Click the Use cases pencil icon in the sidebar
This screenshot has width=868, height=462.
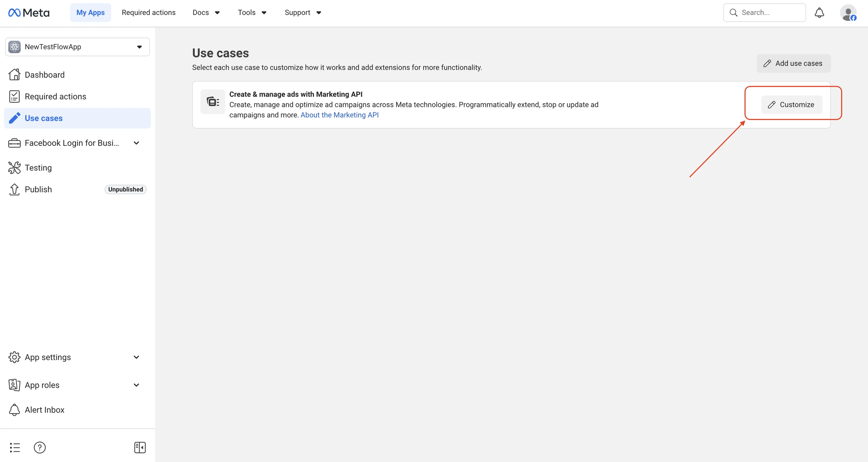coord(14,118)
